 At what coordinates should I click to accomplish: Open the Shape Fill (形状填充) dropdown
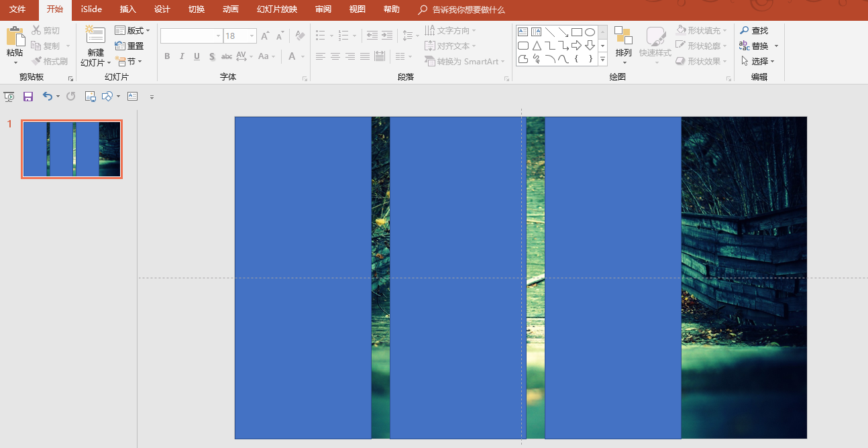tap(702, 30)
